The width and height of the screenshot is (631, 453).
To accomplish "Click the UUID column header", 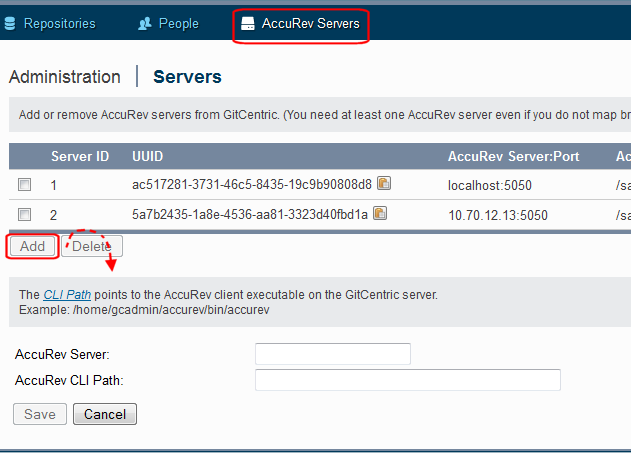I will point(148,157).
